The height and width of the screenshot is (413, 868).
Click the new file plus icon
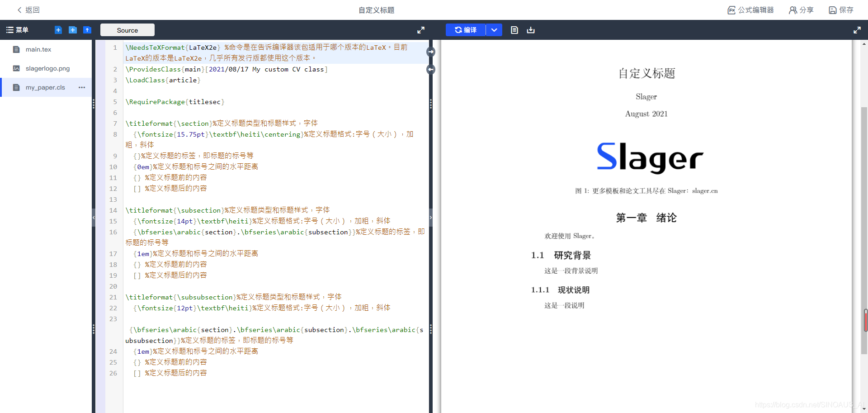[58, 30]
